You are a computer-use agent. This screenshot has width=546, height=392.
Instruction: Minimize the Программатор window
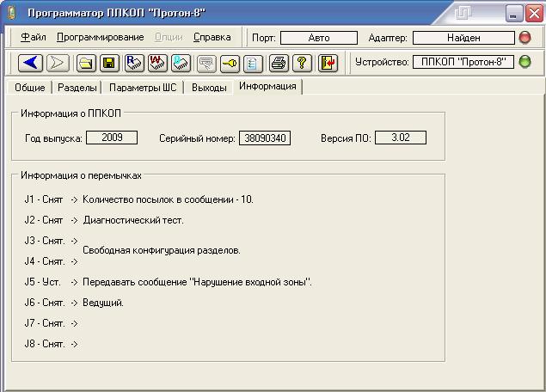coord(514,14)
